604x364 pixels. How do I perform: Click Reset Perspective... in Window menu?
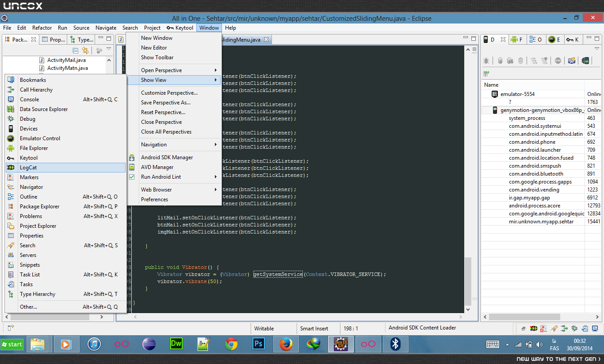coord(174,112)
